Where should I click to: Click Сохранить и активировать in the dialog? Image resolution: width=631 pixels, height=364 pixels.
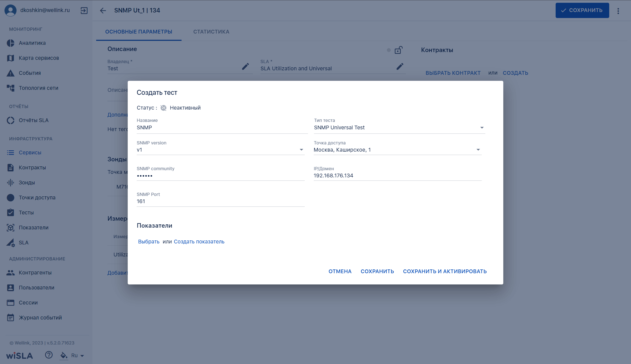[x=445, y=271]
